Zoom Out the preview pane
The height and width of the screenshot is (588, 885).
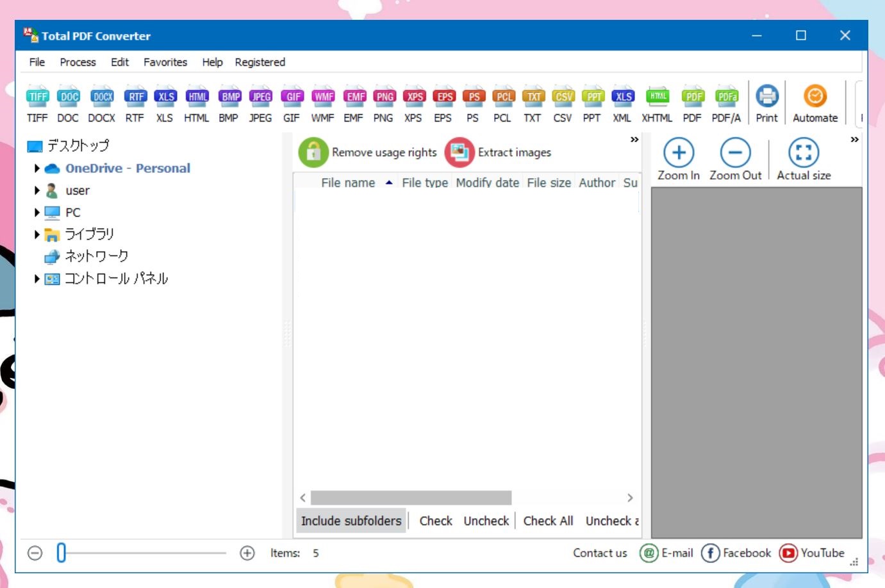736,159
